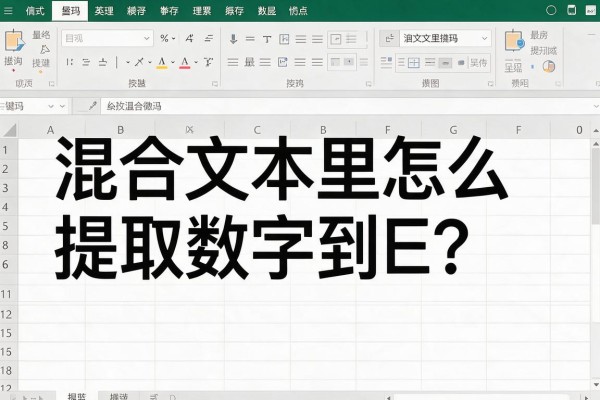Click the T text icon in alignment group
The width and height of the screenshot is (600, 400).
(x=267, y=39)
